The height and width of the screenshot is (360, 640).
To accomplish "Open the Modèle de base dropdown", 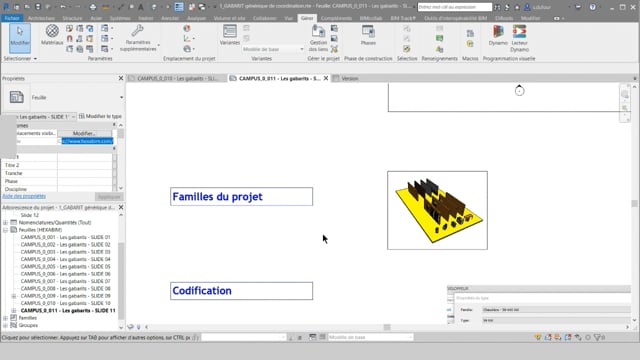I will pyautogui.click(x=273, y=49).
